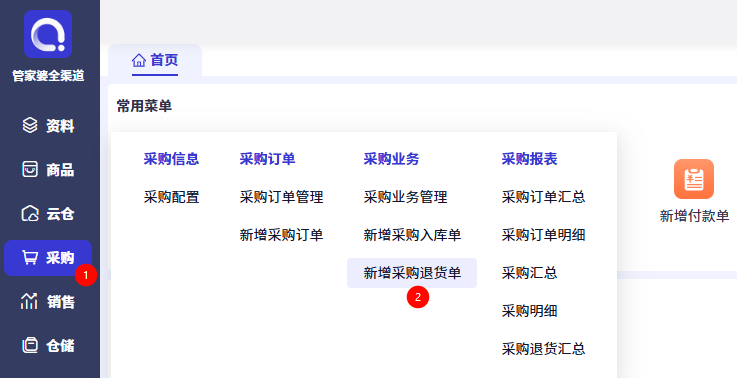Open the 云仓 sidebar menu

point(48,214)
